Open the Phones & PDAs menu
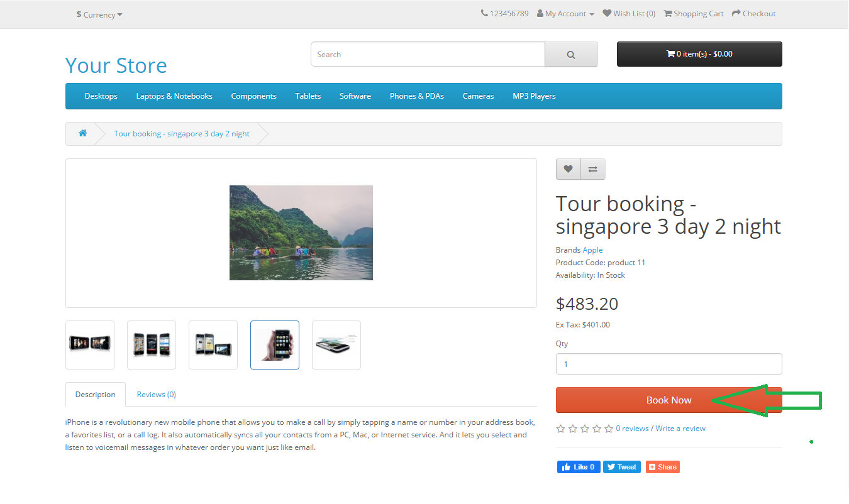The image size is (849, 504). (417, 96)
